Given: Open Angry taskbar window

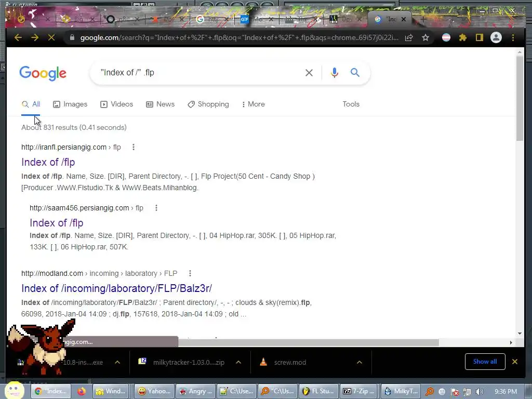Looking at the screenshot, I should pyautogui.click(x=196, y=391).
